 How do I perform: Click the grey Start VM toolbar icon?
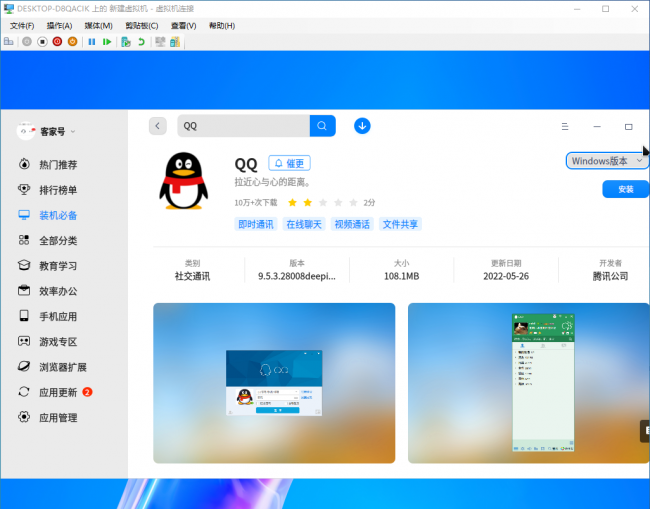click(27, 41)
